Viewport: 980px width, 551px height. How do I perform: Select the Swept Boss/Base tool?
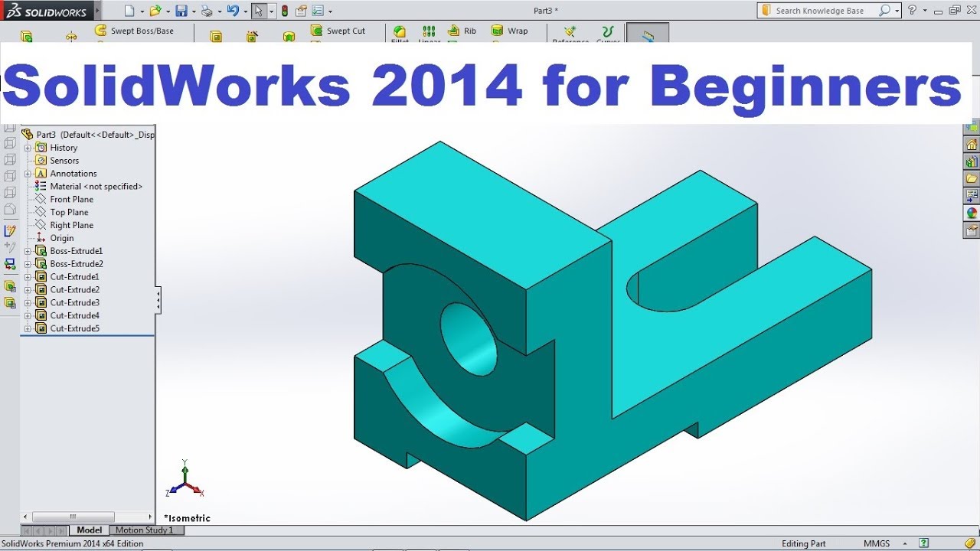135,31
